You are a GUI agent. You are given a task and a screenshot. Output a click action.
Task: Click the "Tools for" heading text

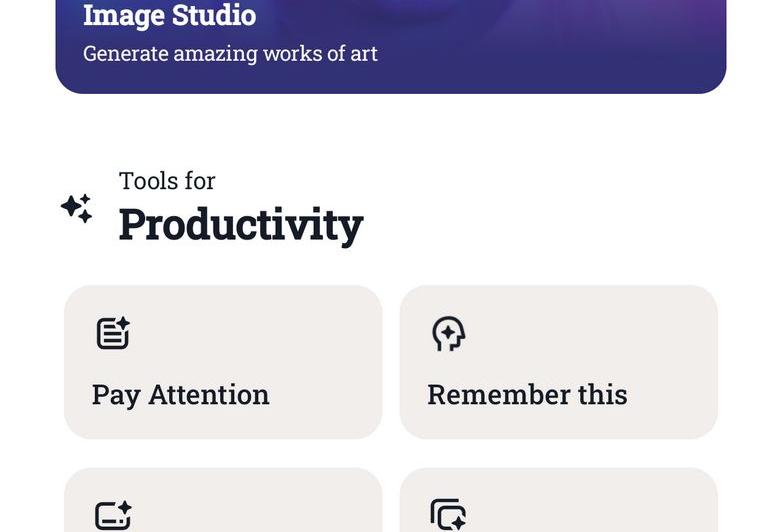coord(167,181)
